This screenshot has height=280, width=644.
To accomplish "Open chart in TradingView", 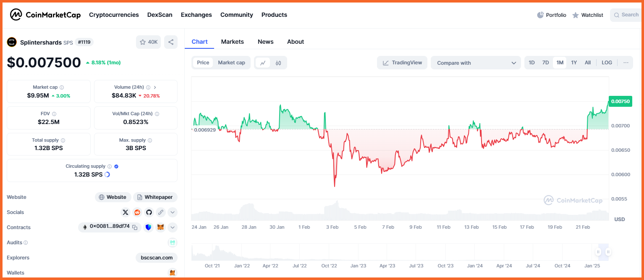I will pyautogui.click(x=402, y=63).
